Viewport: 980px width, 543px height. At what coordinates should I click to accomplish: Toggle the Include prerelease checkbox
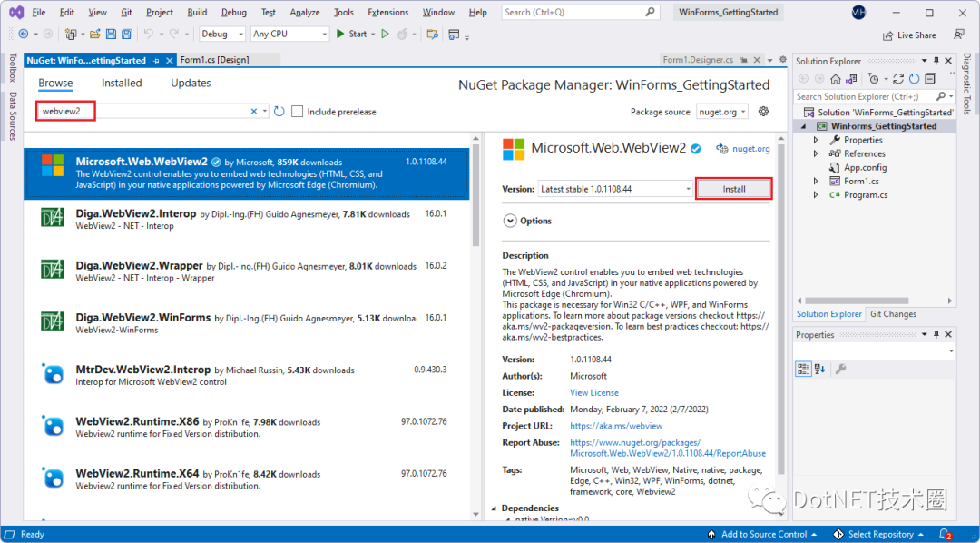[x=298, y=112]
